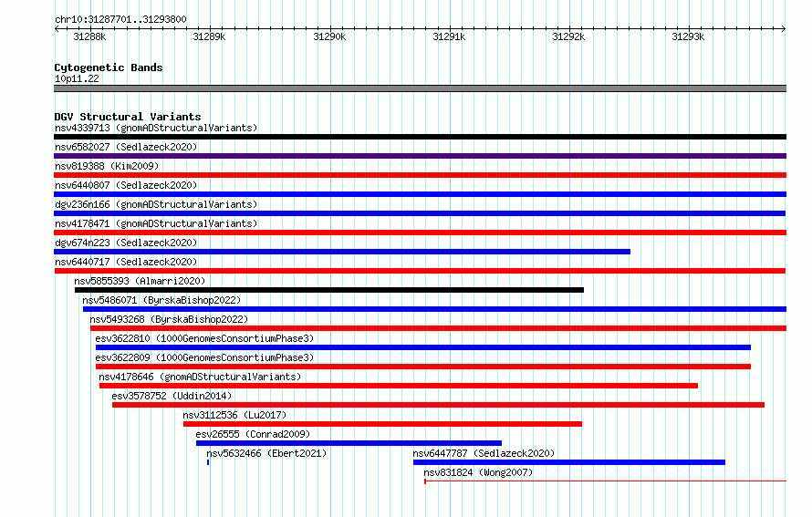
Task: Click the tiny blue nsv5632466 marker
Action: 208,462
